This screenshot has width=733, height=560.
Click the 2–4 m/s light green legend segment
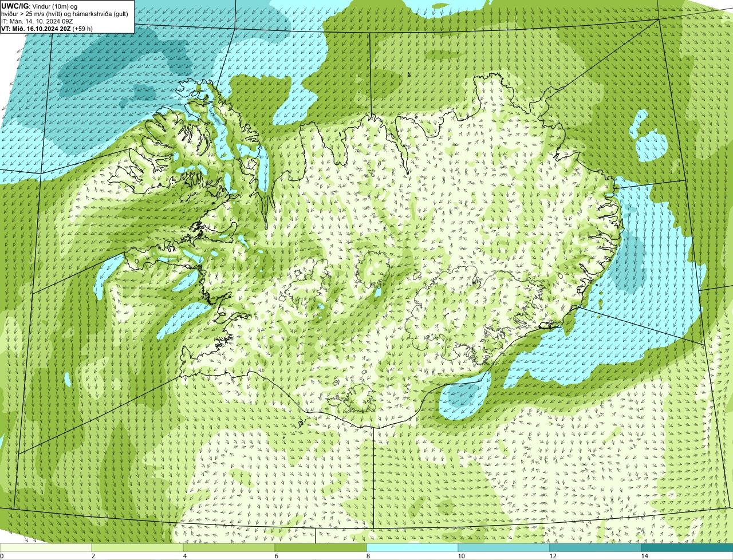click(137, 547)
